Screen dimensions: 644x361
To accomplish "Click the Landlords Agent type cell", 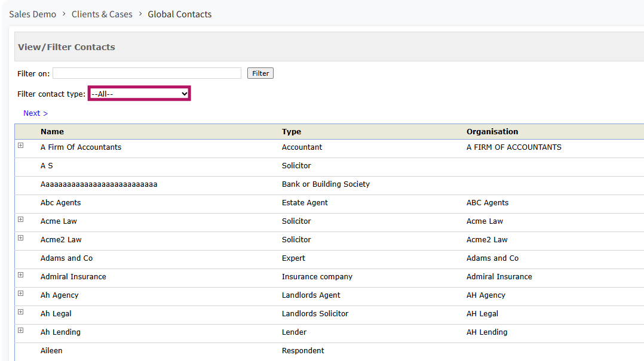I will click(x=311, y=295).
